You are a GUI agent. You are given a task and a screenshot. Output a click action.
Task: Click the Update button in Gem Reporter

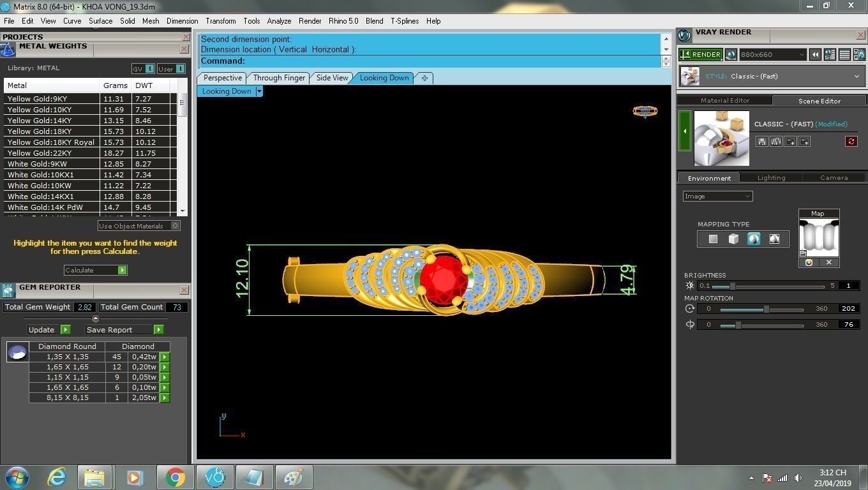[x=49, y=330]
